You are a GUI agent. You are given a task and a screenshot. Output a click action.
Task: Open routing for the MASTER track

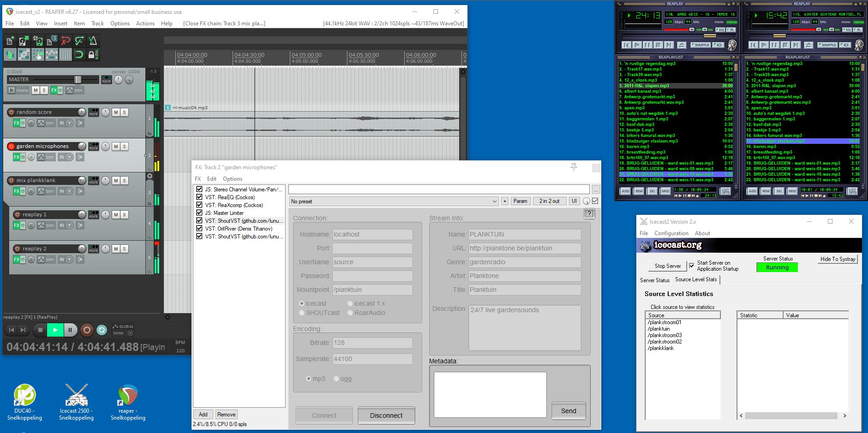tap(107, 79)
